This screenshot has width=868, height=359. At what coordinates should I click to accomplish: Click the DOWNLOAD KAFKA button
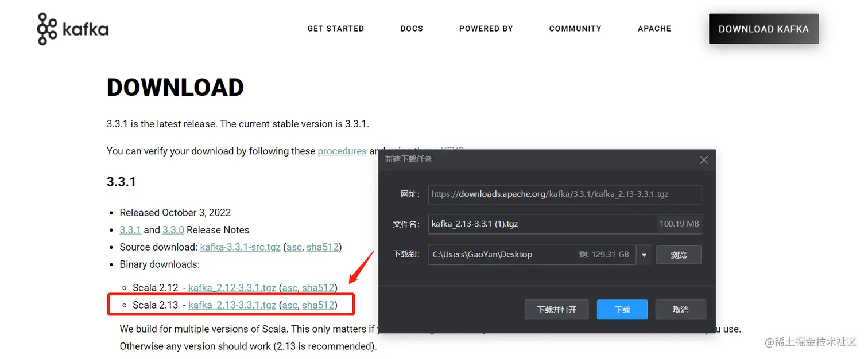click(764, 29)
